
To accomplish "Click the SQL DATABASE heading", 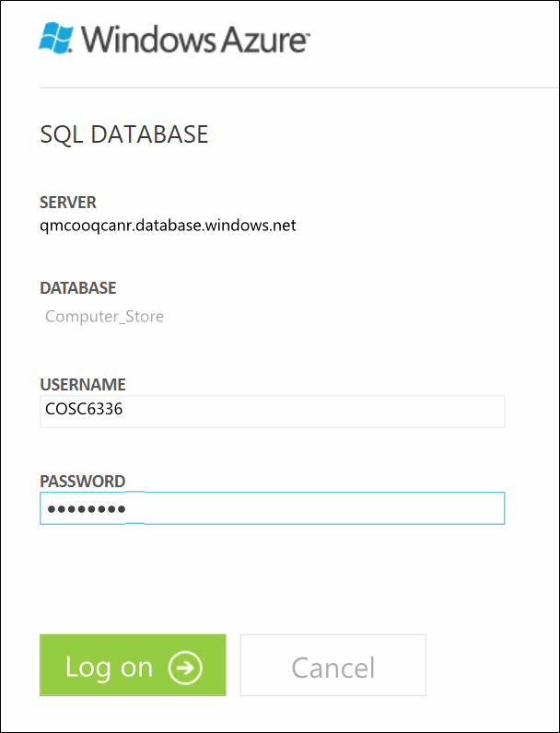I will click(124, 135).
